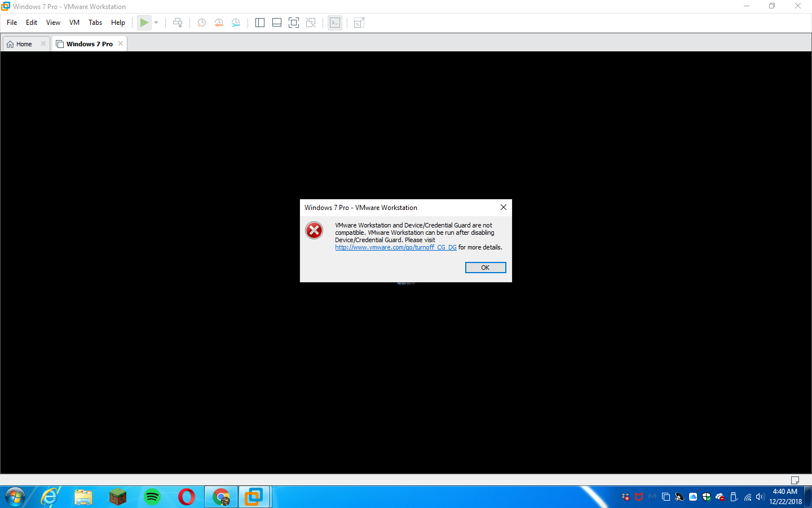
Task: Click the VMware Workstation taskbar button
Action: pyautogui.click(x=254, y=497)
